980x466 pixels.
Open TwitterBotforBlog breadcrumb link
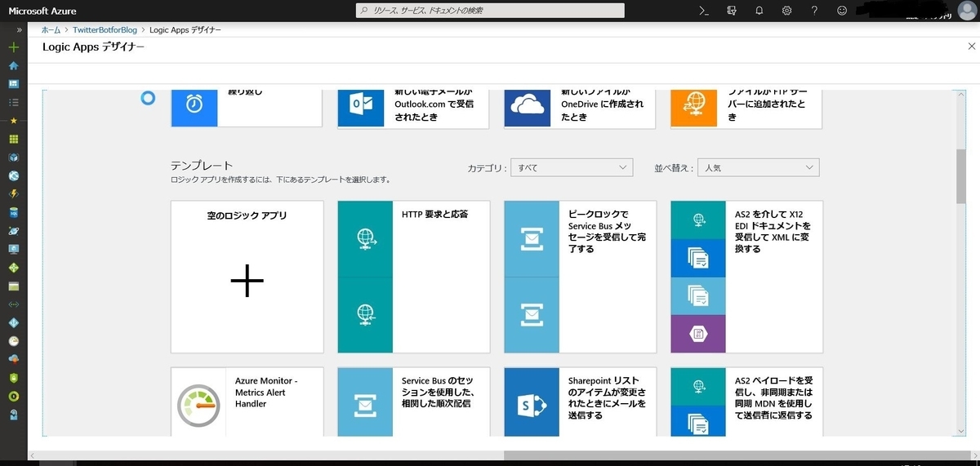(105, 30)
